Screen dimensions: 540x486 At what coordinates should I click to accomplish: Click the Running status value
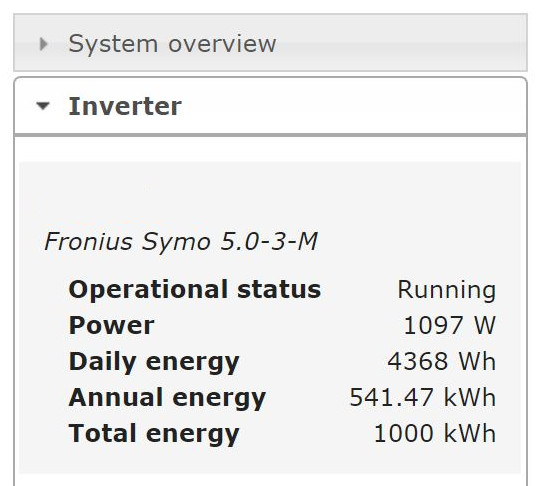pyautogui.click(x=447, y=290)
